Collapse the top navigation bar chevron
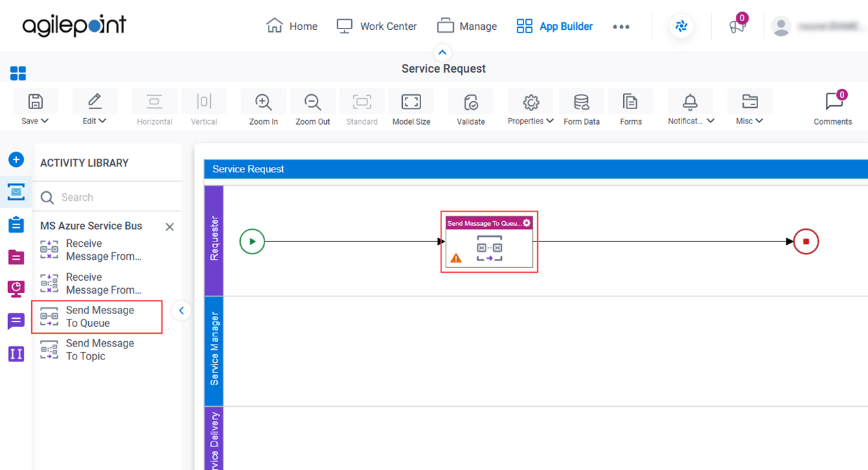 tap(442, 52)
